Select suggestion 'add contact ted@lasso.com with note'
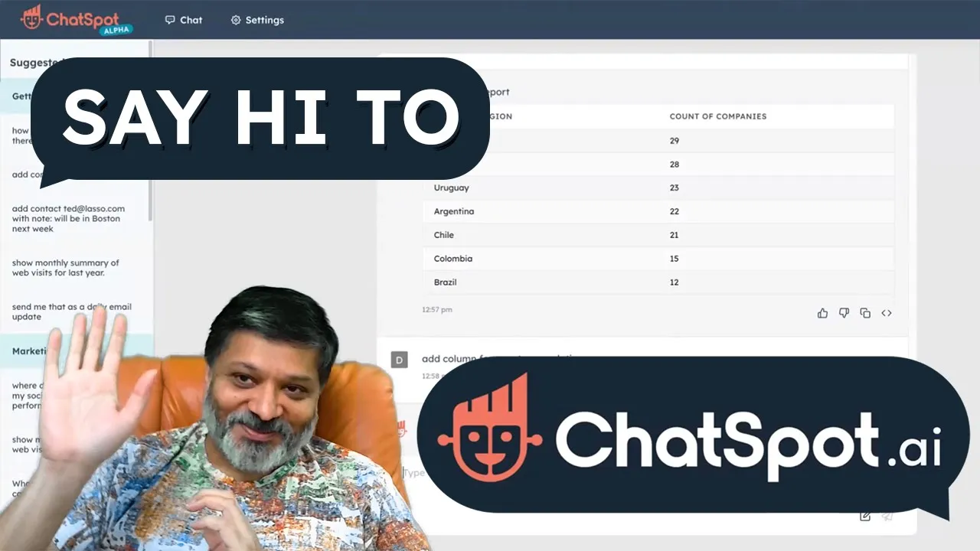The height and width of the screenshot is (551, 980). (68, 218)
